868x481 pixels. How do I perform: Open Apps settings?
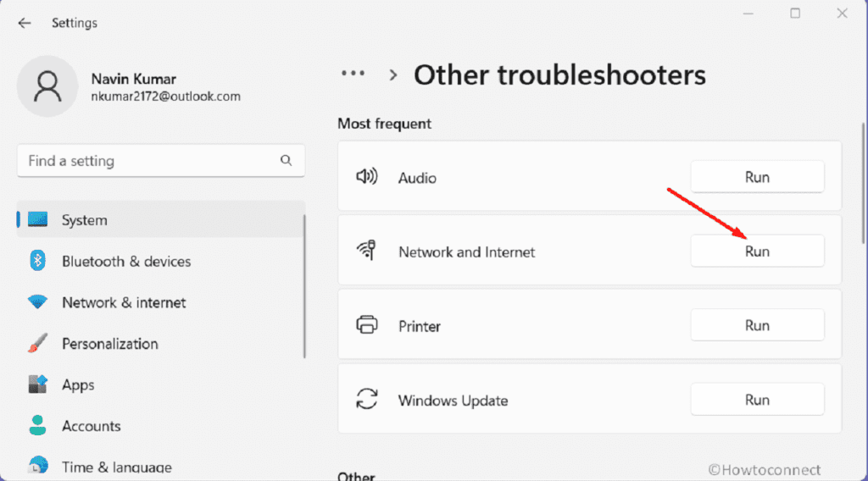point(160,384)
